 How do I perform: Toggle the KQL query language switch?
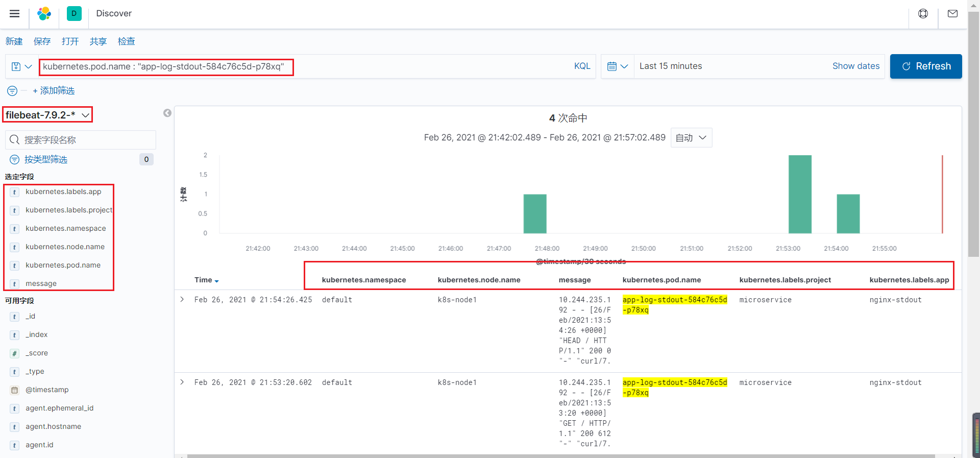click(x=582, y=66)
